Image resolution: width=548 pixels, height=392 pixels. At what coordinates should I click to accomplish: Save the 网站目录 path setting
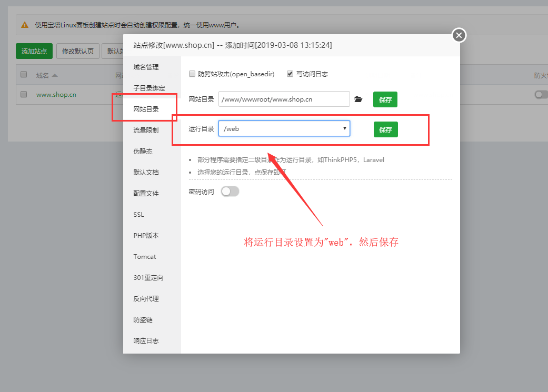point(385,99)
